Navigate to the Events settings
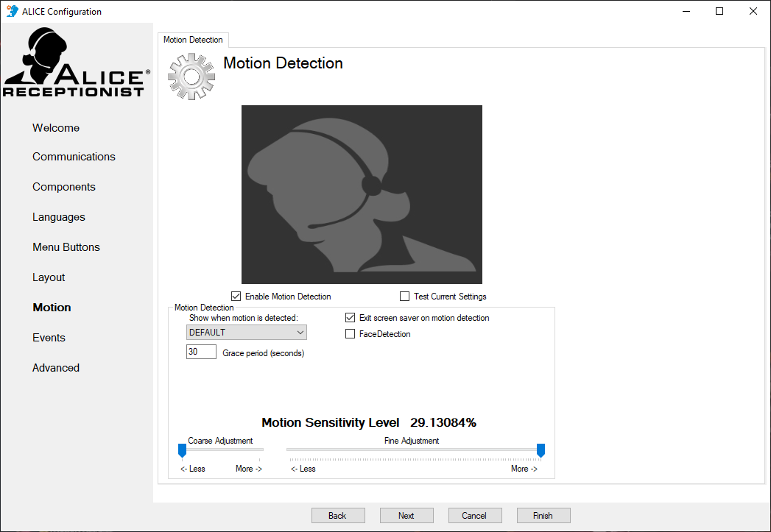Image resolution: width=771 pixels, height=532 pixels. point(49,337)
